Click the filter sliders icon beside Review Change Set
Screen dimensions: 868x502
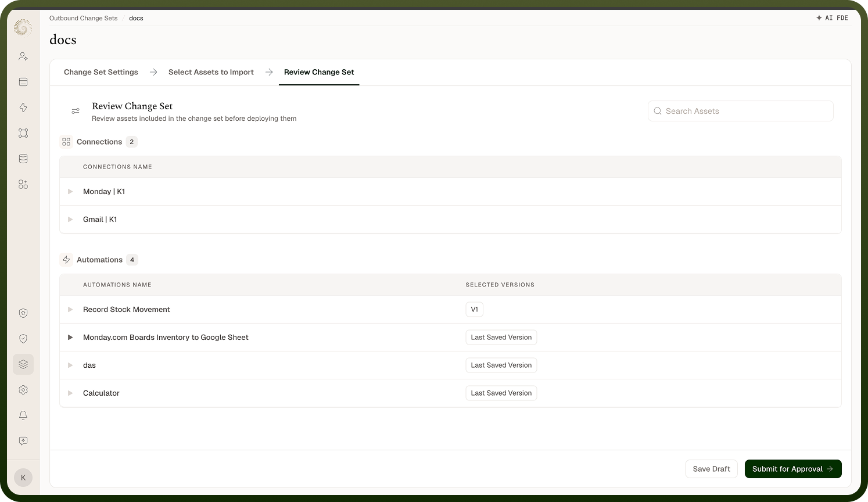click(76, 111)
